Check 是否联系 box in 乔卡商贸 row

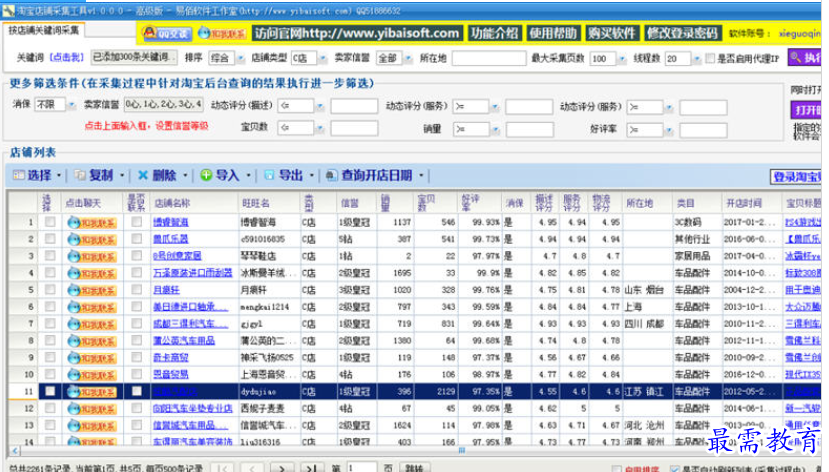(136, 357)
